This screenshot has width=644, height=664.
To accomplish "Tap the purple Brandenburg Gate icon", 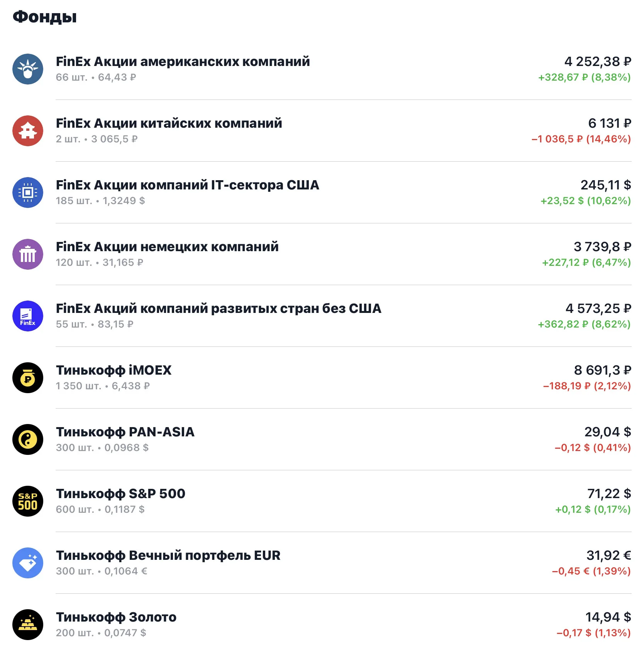I will click(x=28, y=254).
